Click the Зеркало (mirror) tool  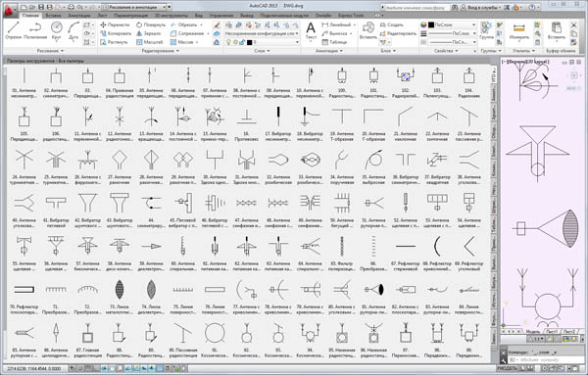149,33
